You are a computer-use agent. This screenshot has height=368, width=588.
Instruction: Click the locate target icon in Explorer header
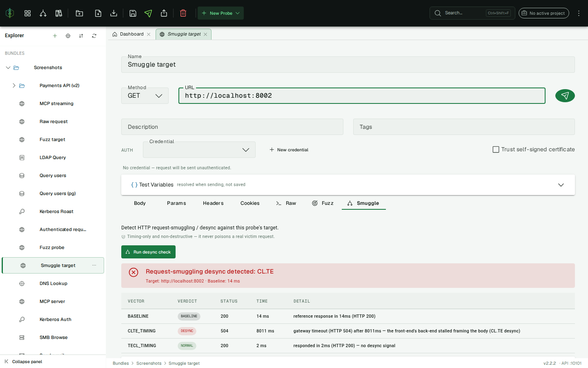click(x=68, y=36)
